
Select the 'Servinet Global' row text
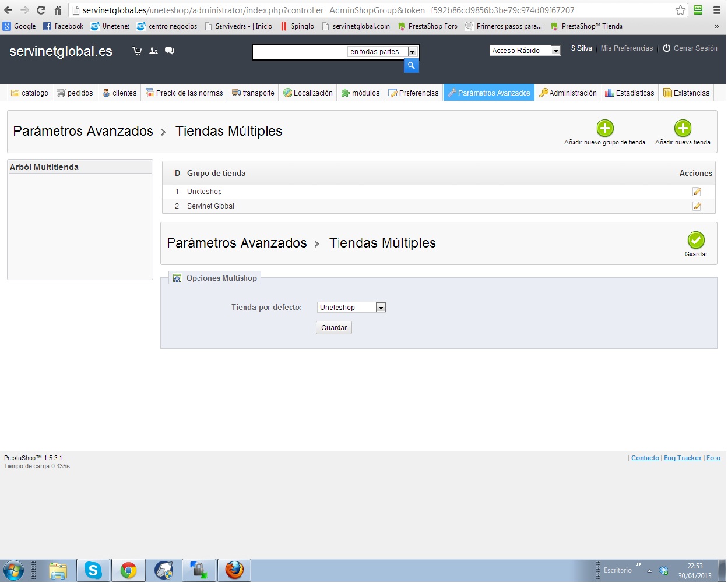click(210, 206)
